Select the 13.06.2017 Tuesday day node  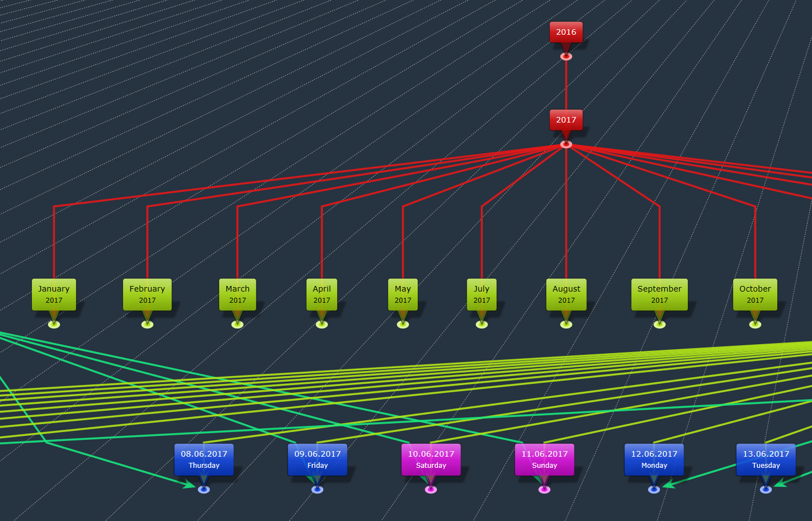coord(766,459)
